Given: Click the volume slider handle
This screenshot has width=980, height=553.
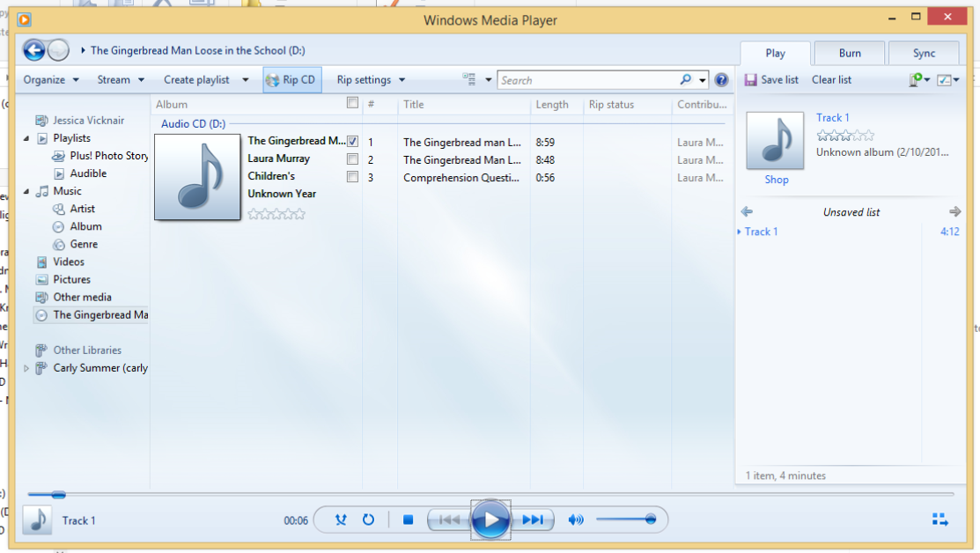Looking at the screenshot, I should [651, 520].
